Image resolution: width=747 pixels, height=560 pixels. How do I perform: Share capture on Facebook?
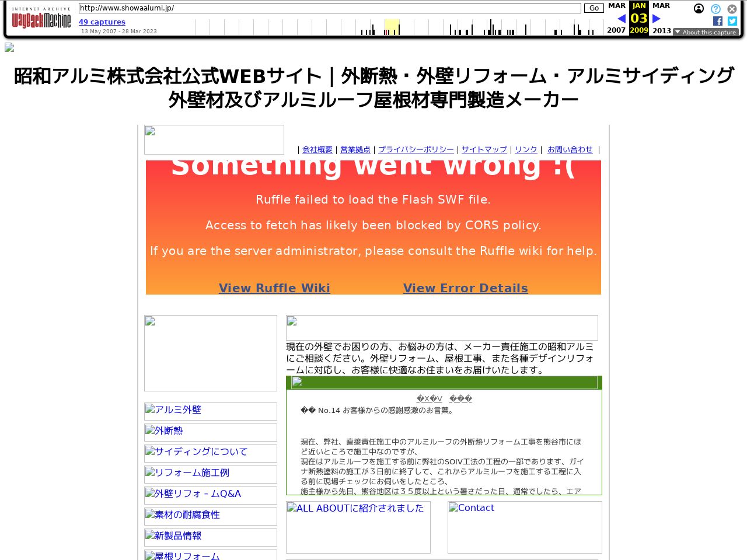(718, 21)
